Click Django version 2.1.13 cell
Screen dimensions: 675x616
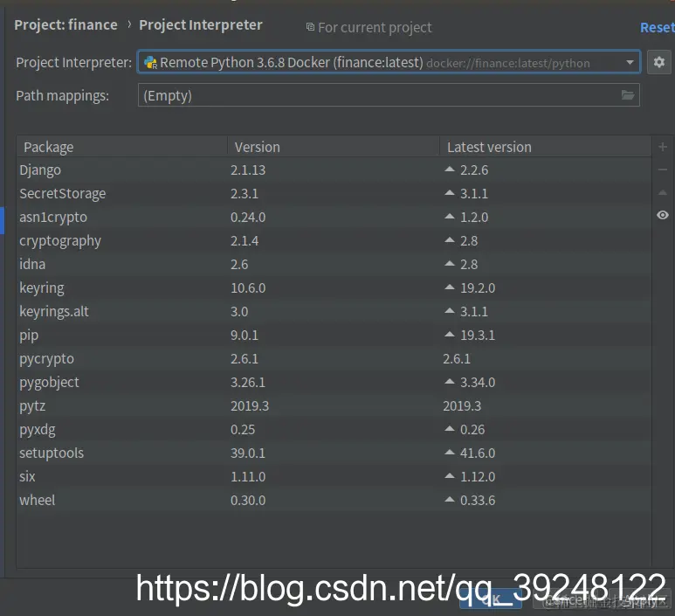[x=248, y=170]
